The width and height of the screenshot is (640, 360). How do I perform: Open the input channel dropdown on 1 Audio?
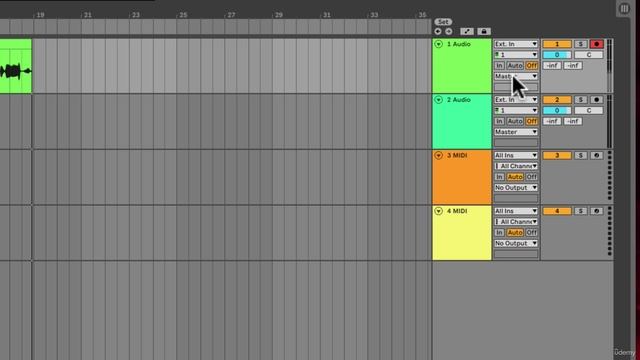[516, 55]
